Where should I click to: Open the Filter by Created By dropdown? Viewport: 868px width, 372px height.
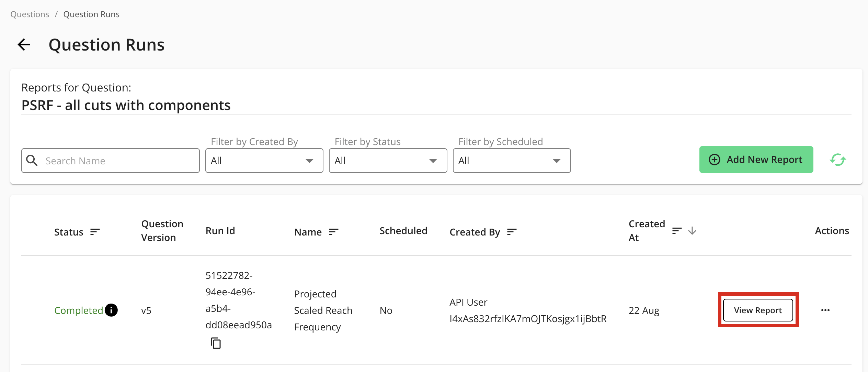tap(264, 161)
